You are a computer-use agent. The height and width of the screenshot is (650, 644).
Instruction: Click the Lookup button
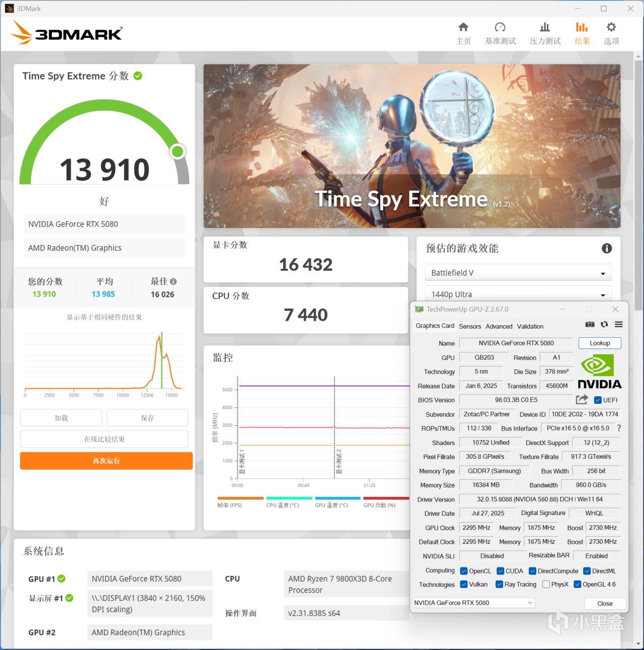coord(600,343)
